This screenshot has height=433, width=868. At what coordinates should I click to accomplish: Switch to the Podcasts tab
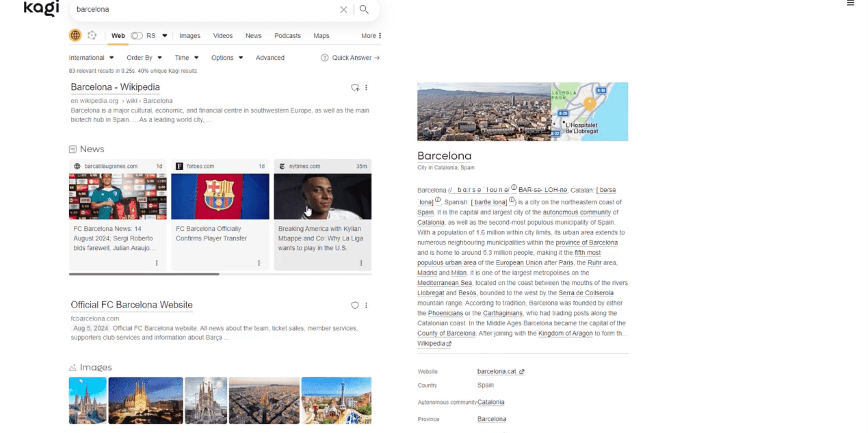point(287,35)
